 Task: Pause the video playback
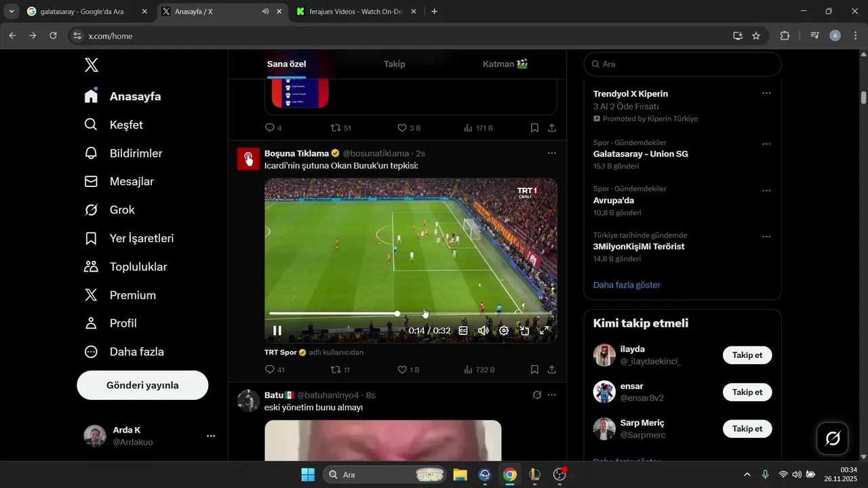click(277, 331)
